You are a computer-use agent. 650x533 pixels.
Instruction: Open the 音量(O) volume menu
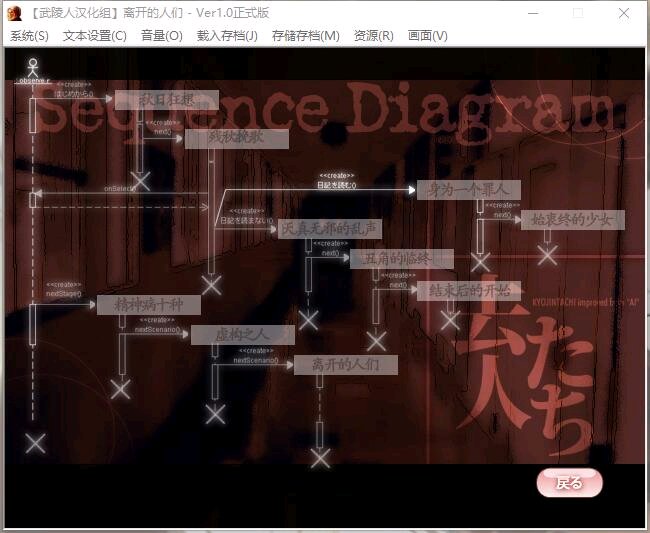162,36
